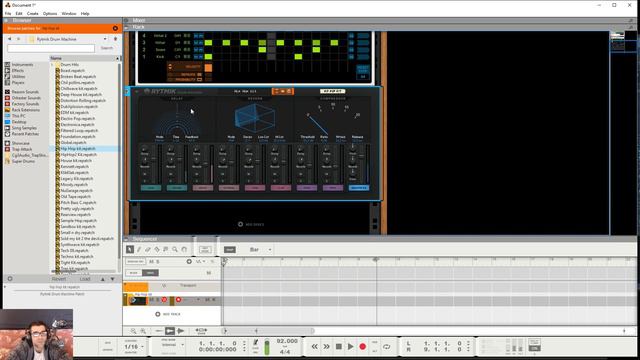
Task: Open the File menu
Action: 8,13
